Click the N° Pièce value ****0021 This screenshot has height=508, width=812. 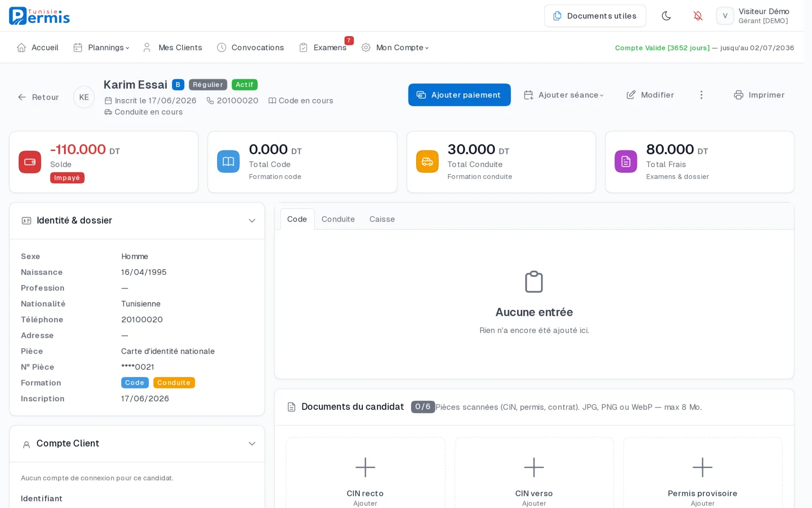(138, 367)
